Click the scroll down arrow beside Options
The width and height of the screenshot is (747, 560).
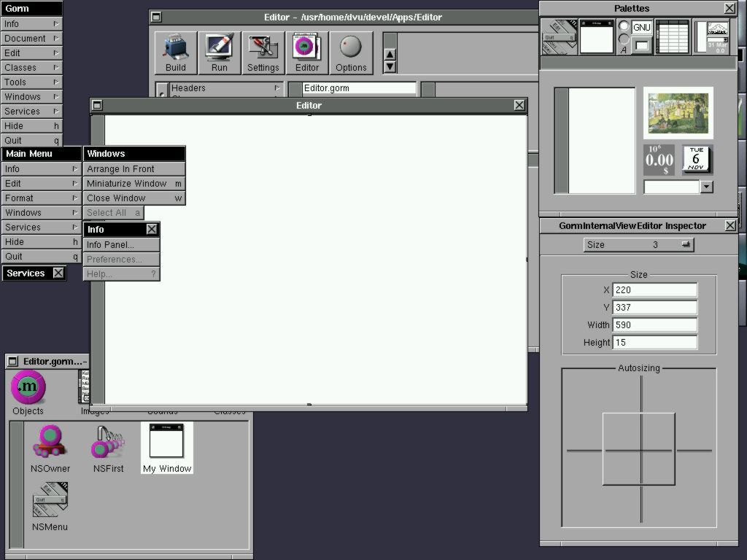coord(390,67)
